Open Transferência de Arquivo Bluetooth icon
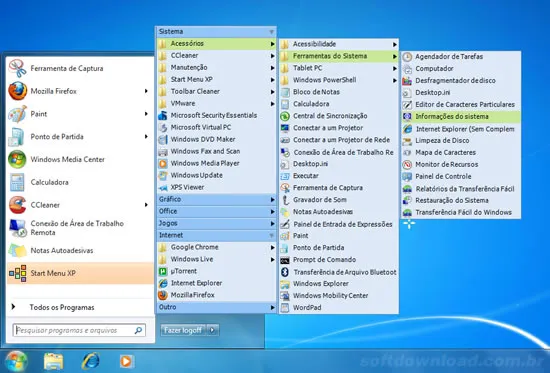Viewport: 550px width, 373px height. pyautogui.click(x=285, y=272)
